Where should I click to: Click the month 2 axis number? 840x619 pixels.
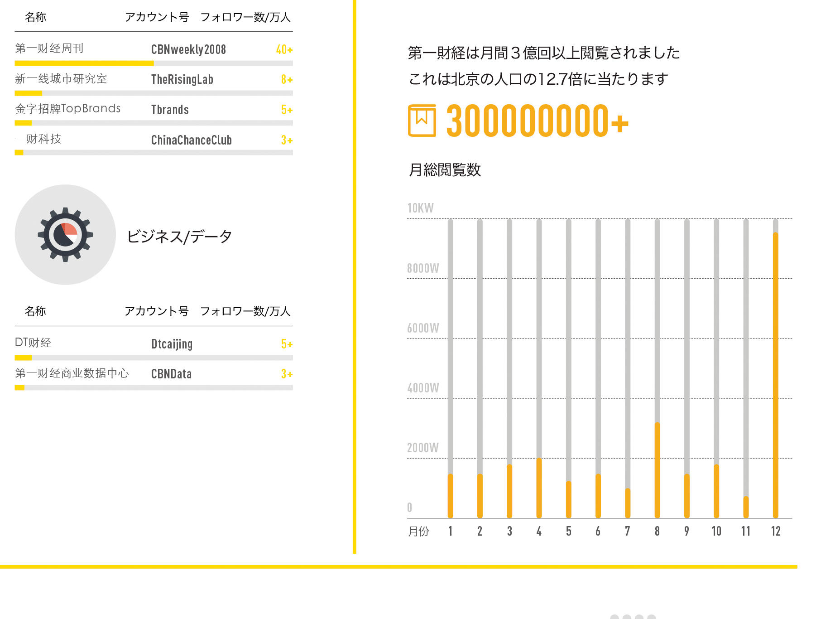tap(480, 531)
